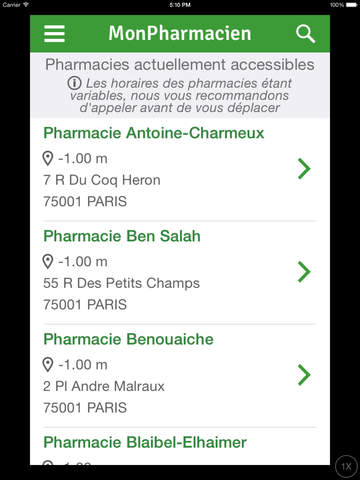This screenshot has width=360, height=480.
Task: Click location pin for Pharmacie Benouaiche
Action: 48,365
